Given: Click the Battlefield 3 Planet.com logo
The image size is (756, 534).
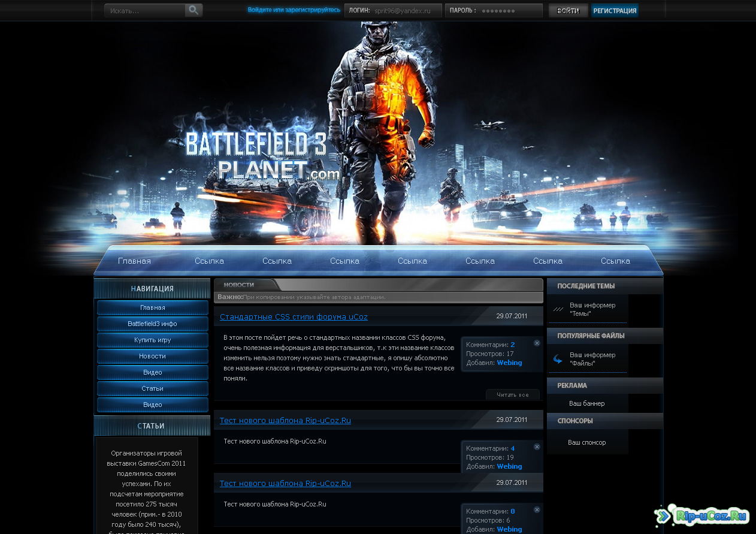Looking at the screenshot, I should coord(263,156).
